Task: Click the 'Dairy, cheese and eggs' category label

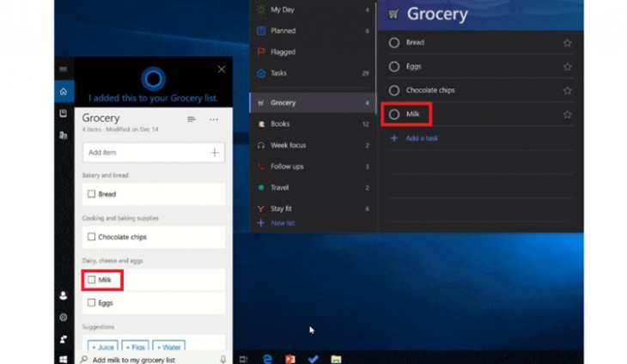Action: [113, 260]
